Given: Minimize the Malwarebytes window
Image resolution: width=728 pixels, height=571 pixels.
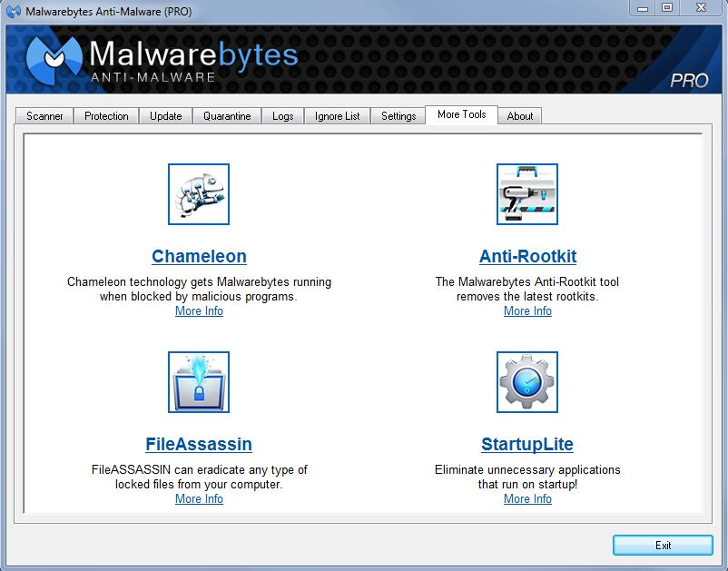Looking at the screenshot, I should tap(643, 8).
